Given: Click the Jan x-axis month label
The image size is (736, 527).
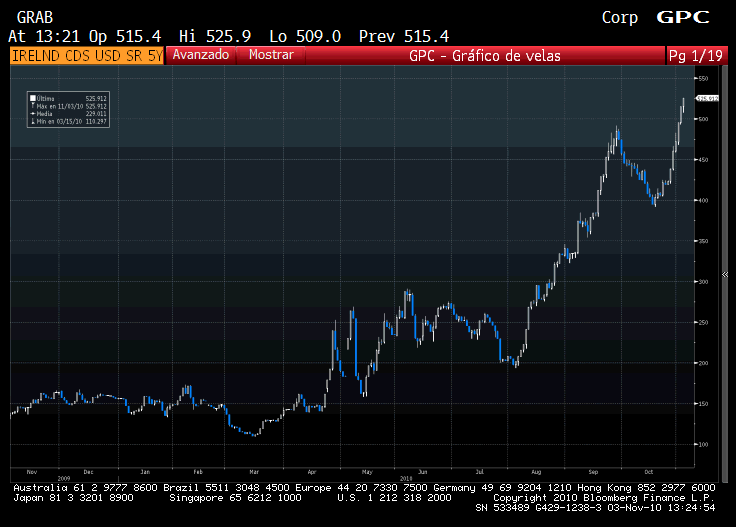Looking at the screenshot, I should [x=145, y=472].
